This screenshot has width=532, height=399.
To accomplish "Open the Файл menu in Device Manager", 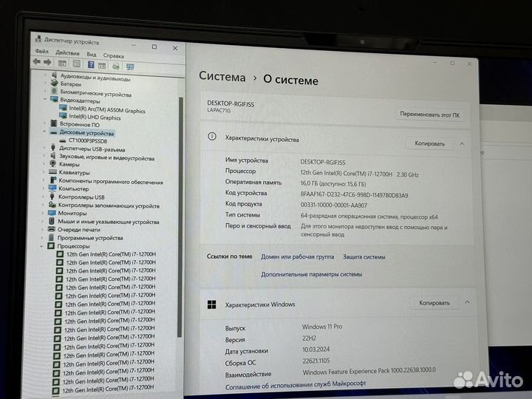I will point(41,51).
